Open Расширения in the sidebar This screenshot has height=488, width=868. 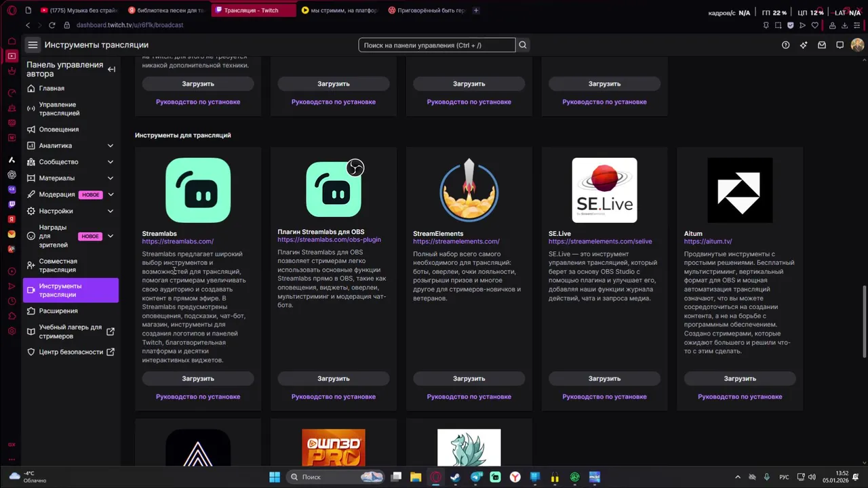tap(71, 311)
